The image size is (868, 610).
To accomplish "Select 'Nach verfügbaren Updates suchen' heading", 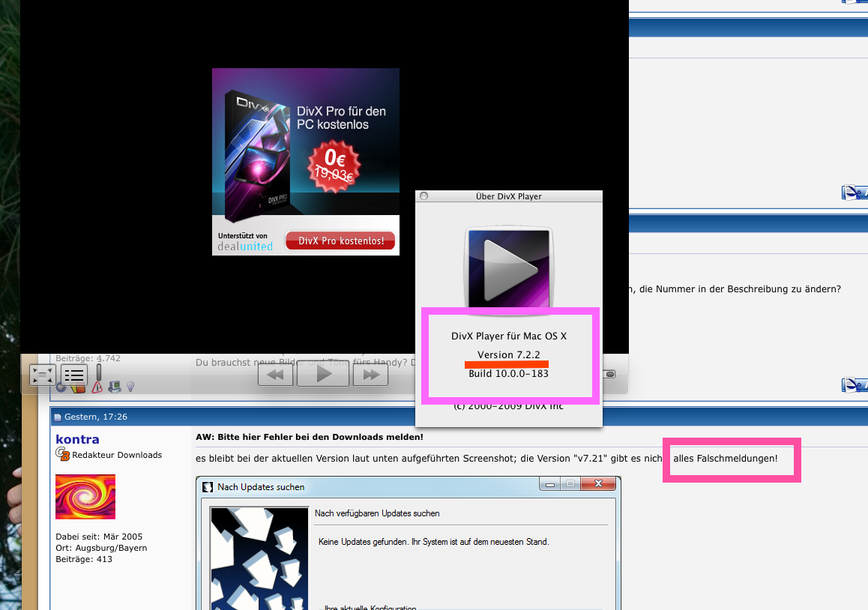I will pos(377,513).
